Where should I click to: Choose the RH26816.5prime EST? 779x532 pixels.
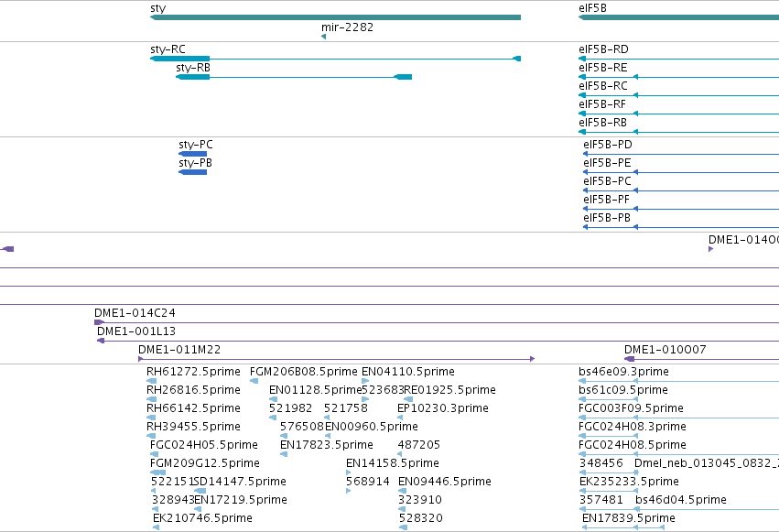tap(193, 390)
